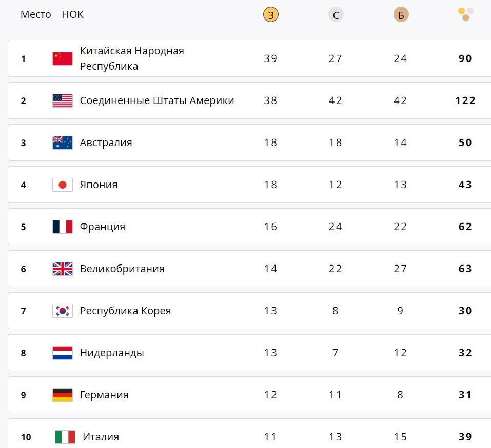
Task: Click the gold medal (З) column icon
Action: 270,14
